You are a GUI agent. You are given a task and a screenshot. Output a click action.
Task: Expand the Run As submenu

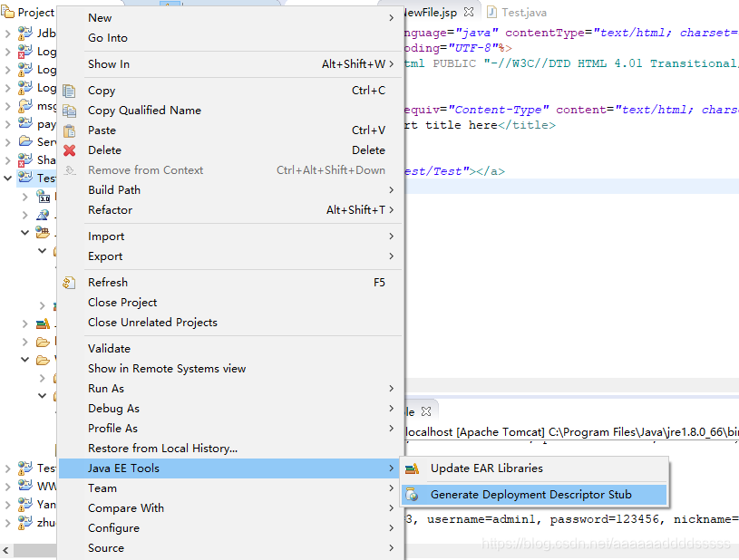(390, 388)
